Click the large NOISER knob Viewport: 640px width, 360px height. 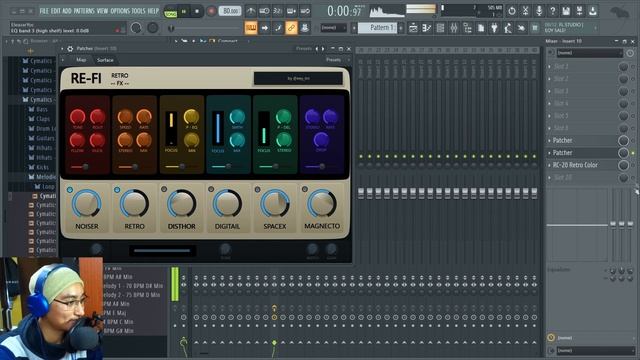86,203
